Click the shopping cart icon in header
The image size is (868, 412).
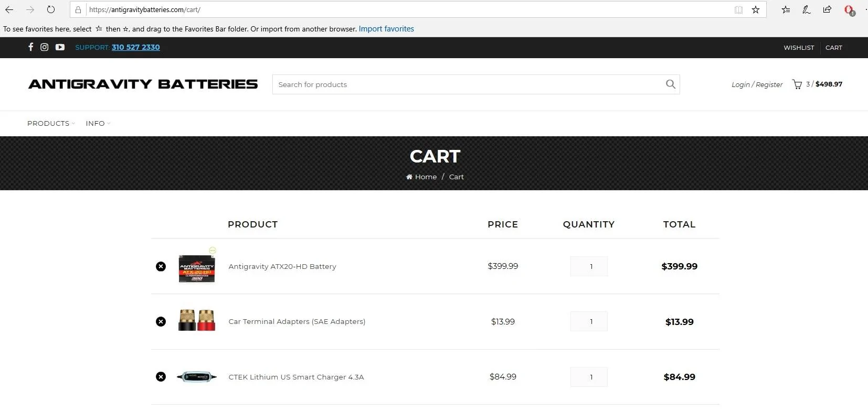coord(797,84)
